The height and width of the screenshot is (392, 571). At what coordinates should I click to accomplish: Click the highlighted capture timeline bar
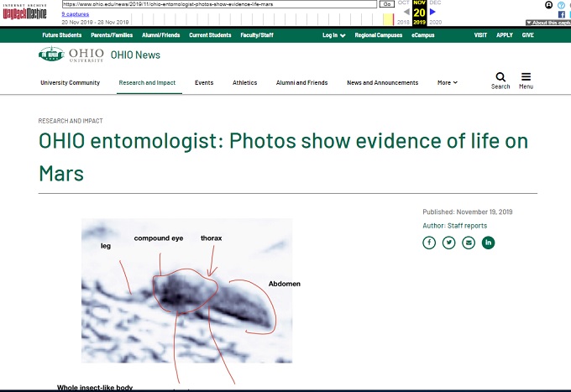pyautogui.click(x=389, y=19)
